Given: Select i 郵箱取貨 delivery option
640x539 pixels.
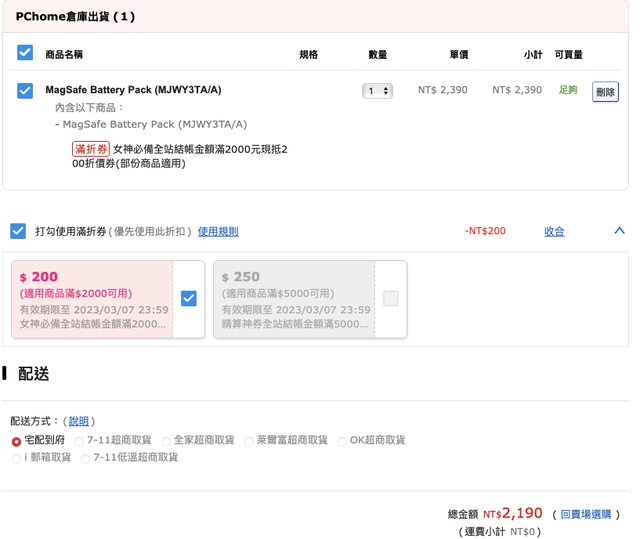Looking at the screenshot, I should (x=16, y=459).
